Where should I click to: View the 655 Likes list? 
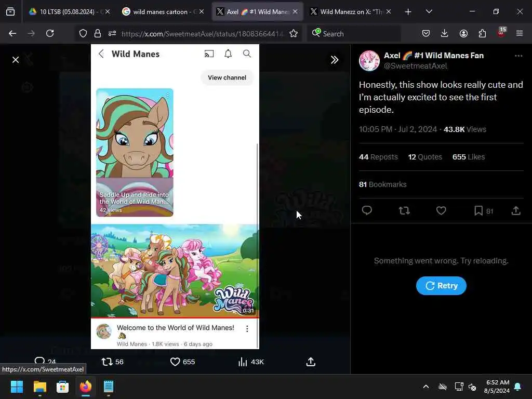[x=469, y=157]
